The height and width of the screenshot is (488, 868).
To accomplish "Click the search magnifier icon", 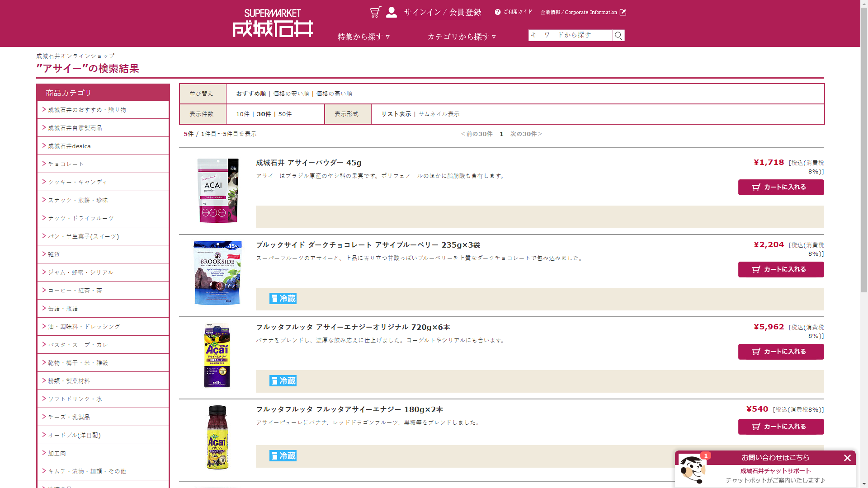I will click(618, 35).
